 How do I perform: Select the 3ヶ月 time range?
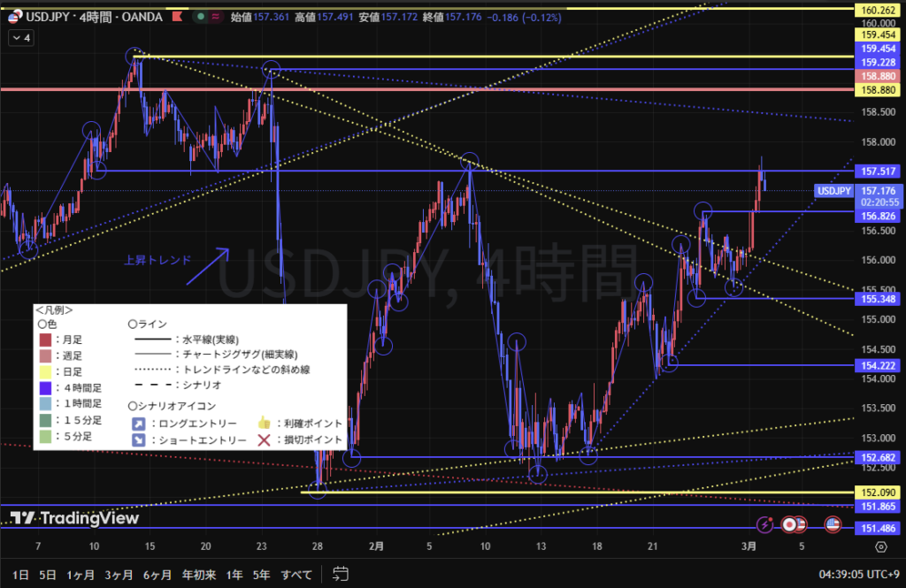tap(119, 575)
